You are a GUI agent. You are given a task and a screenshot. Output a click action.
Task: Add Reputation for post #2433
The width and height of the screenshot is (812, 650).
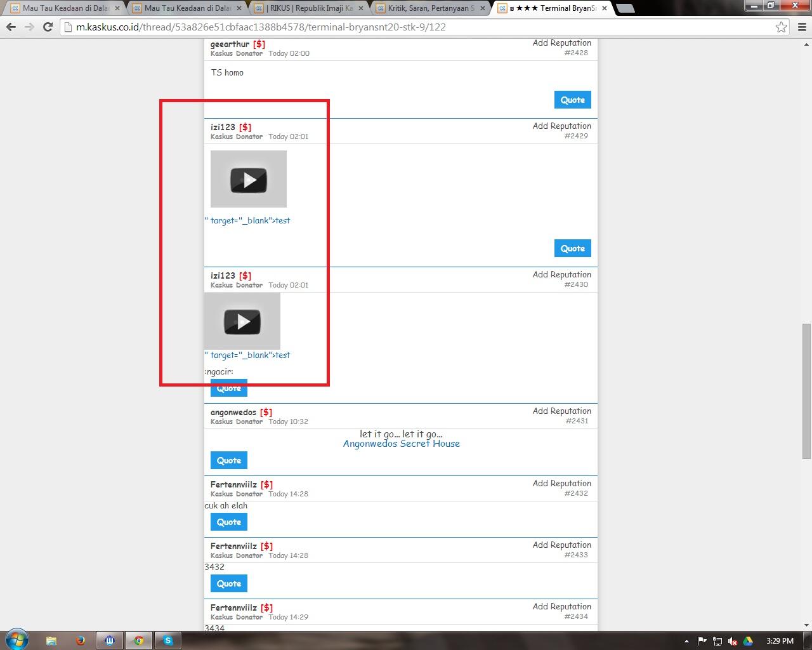pos(562,545)
